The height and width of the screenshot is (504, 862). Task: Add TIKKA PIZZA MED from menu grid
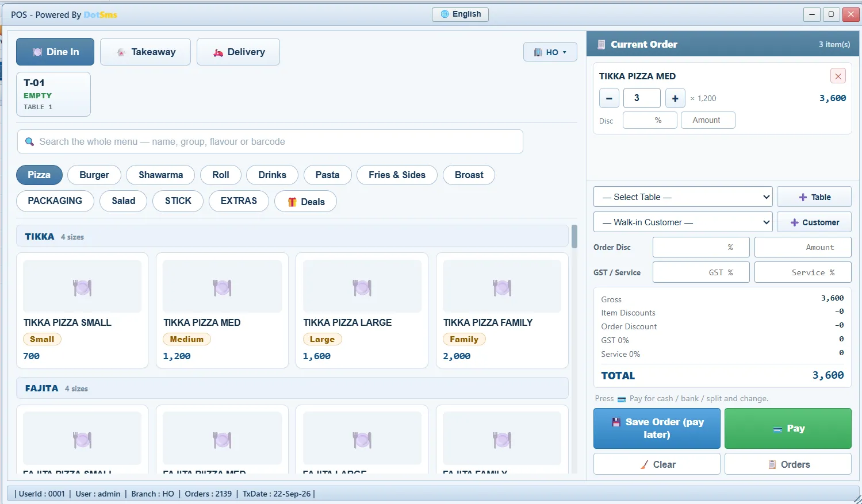(x=222, y=310)
